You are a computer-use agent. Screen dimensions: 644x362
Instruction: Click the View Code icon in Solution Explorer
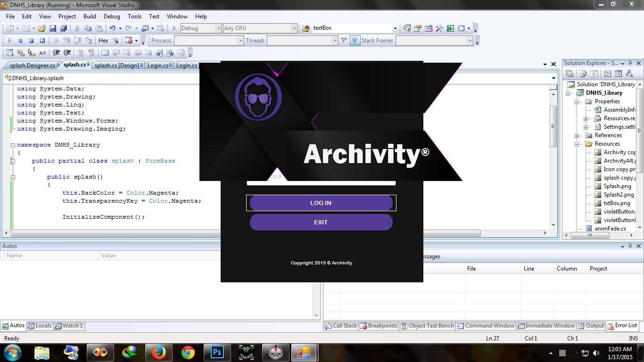607,74
